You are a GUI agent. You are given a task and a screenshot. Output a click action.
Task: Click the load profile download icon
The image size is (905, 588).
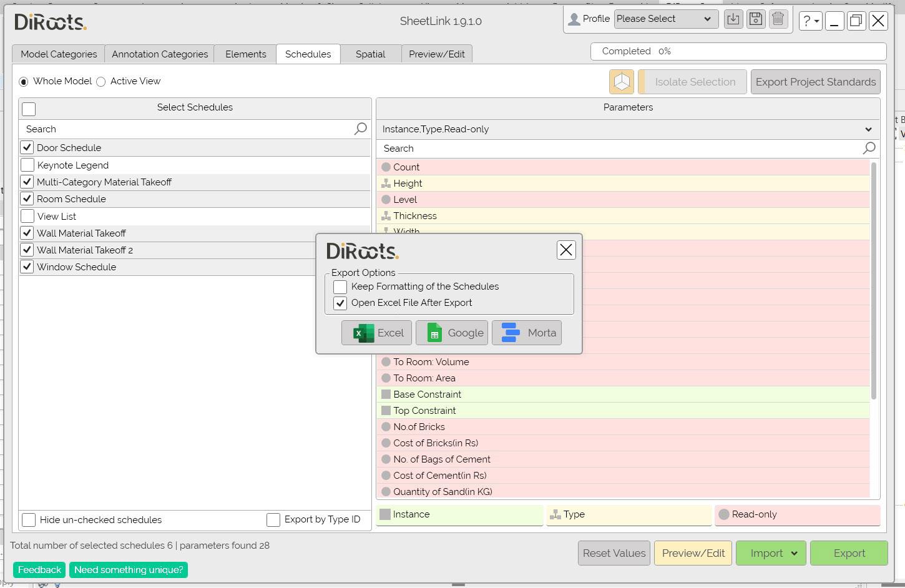733,19
